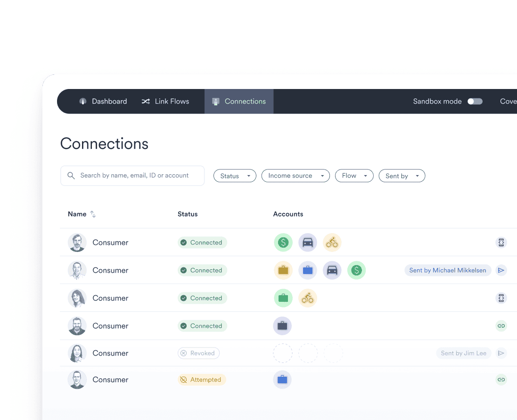Viewport: 517px width, 420px height.
Task: Switch to Link Flows tab
Action: [165, 101]
